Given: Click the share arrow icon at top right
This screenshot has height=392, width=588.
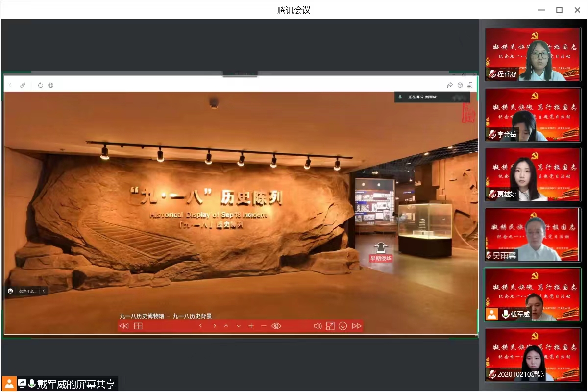Looking at the screenshot, I should 450,85.
